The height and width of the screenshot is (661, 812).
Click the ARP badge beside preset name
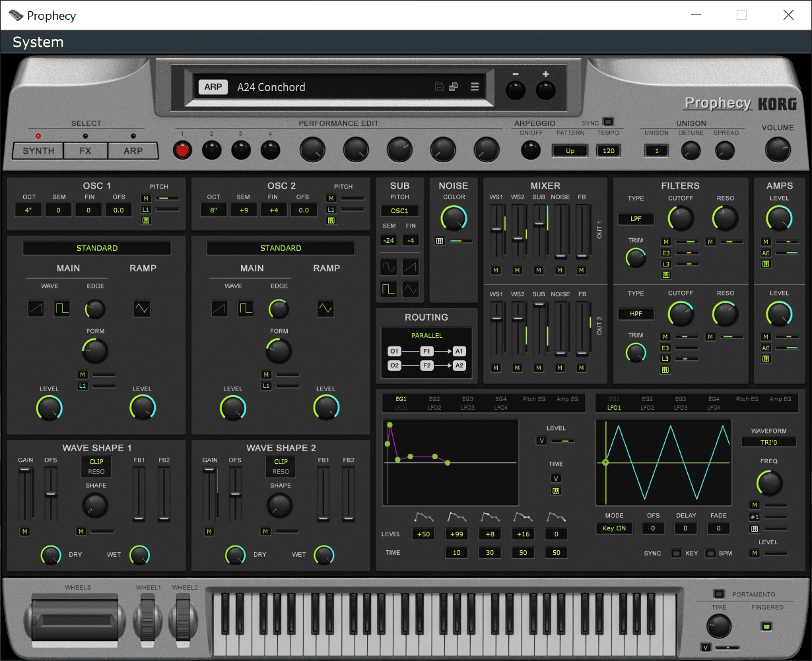click(213, 87)
